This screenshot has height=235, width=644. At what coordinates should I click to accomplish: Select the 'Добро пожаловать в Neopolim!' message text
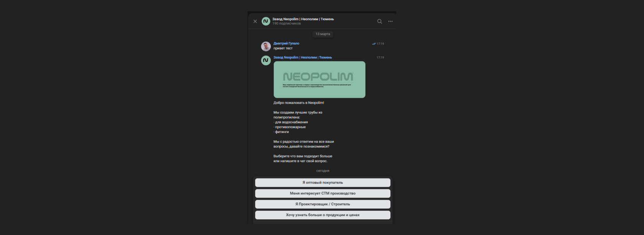coord(299,103)
